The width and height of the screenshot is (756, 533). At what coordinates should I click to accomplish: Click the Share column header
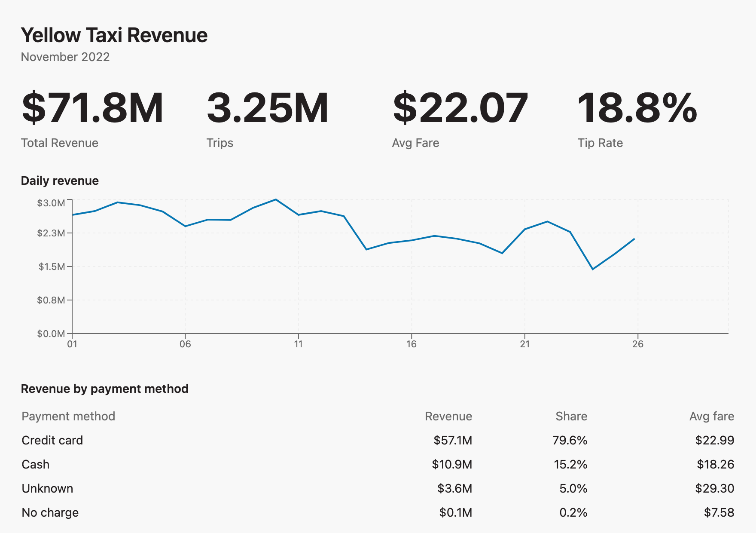[571, 416]
